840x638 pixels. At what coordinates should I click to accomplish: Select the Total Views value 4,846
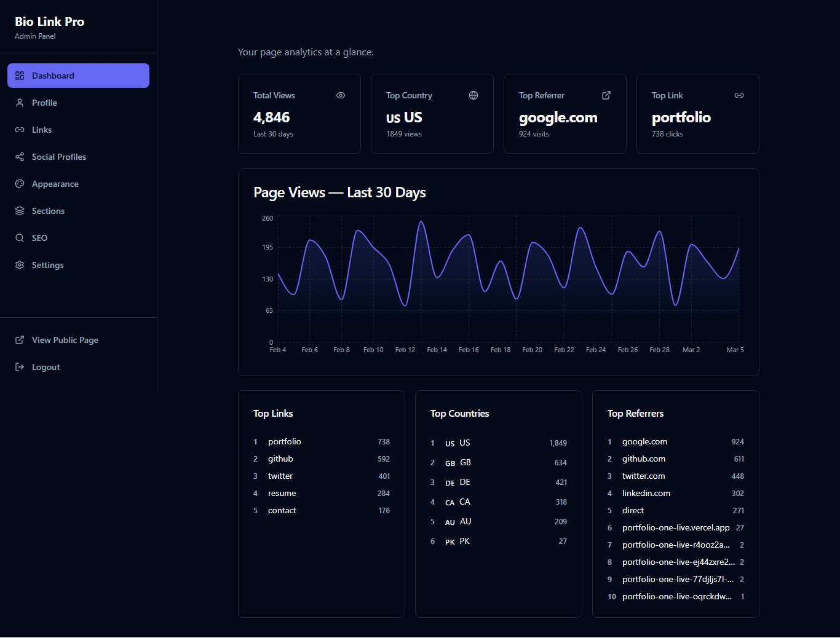271,117
